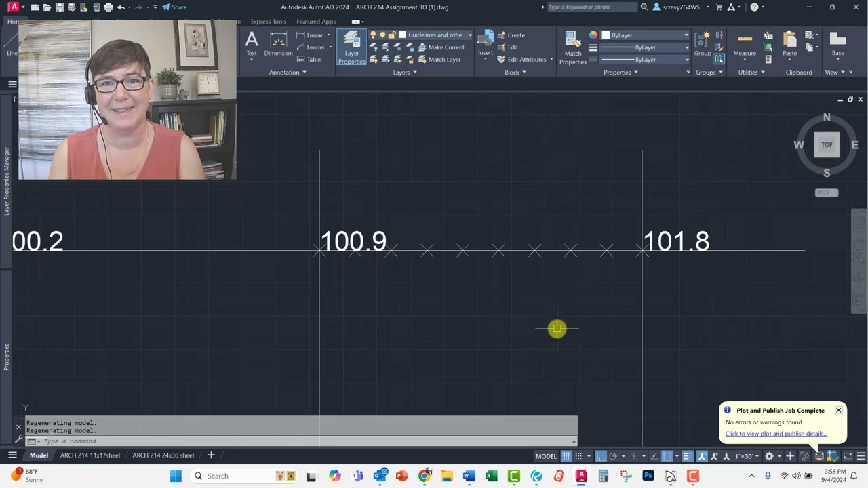Expand the Utilities panel
868x488 pixels.
pyautogui.click(x=751, y=73)
